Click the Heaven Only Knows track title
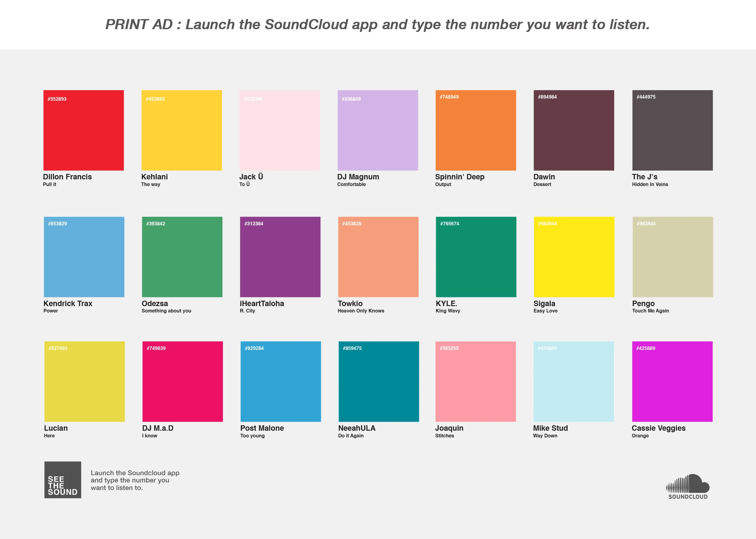This screenshot has height=539, width=756. pyautogui.click(x=360, y=311)
